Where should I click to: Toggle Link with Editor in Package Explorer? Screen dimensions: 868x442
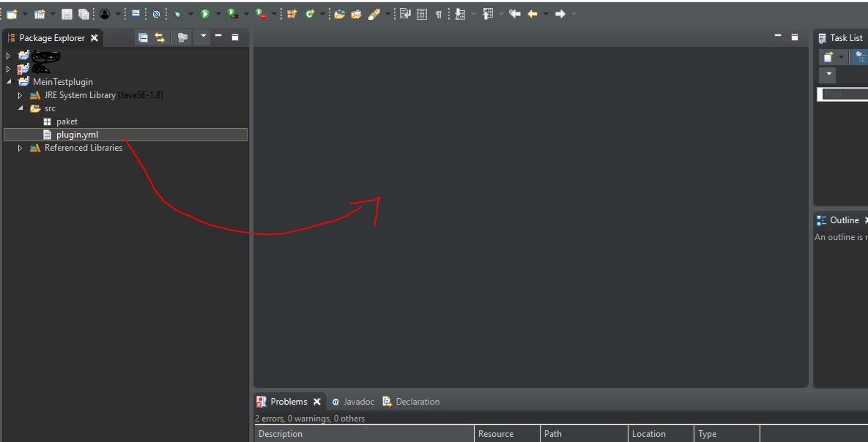[x=160, y=37]
